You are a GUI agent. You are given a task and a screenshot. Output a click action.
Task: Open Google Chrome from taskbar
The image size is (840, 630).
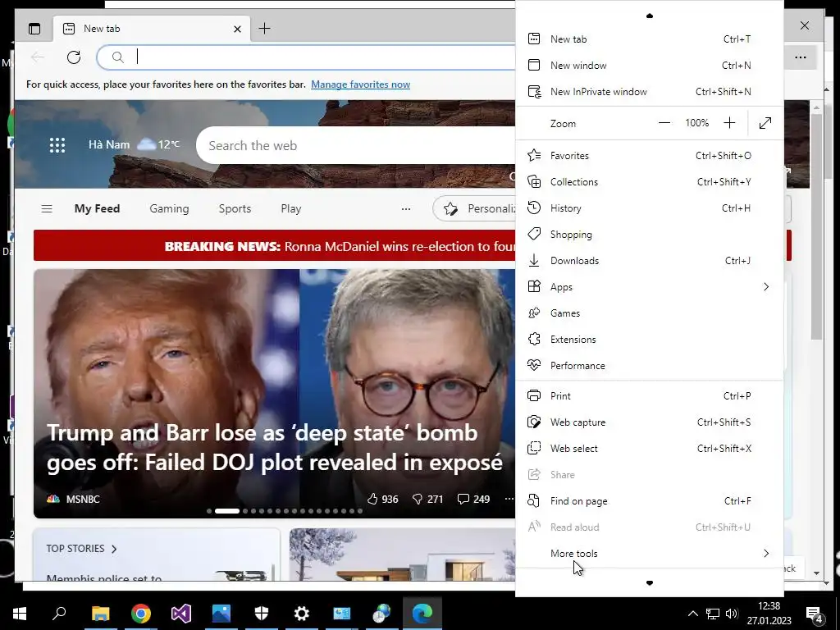click(x=141, y=613)
